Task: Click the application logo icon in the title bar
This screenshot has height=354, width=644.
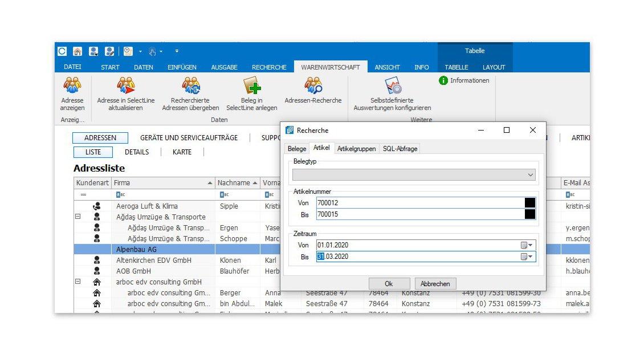Action: pyautogui.click(x=62, y=51)
